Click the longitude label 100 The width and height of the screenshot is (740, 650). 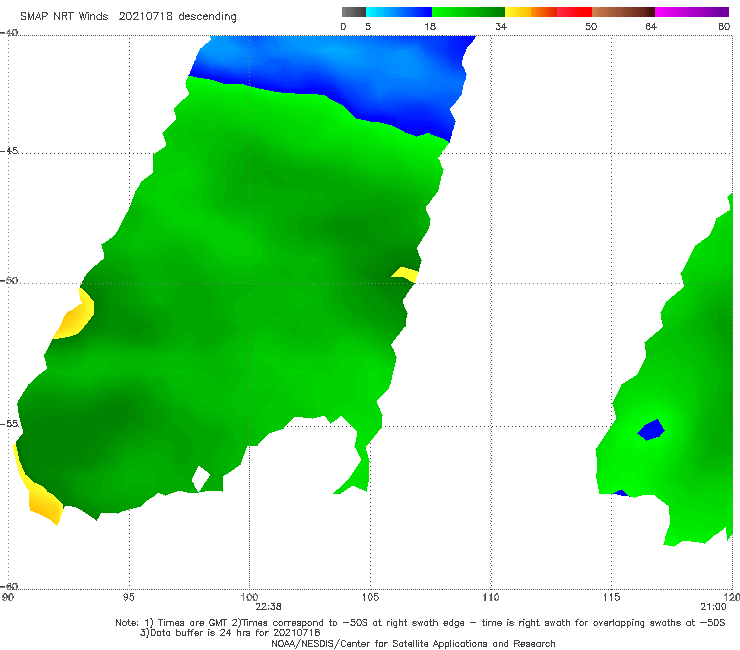coord(249,598)
